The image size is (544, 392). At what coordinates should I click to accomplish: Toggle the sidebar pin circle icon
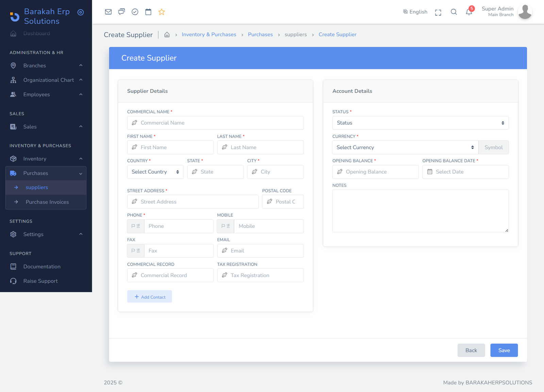pos(81,13)
